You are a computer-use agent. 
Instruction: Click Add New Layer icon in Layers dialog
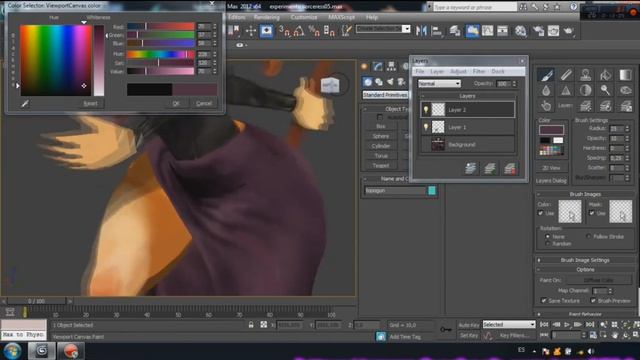click(x=471, y=168)
